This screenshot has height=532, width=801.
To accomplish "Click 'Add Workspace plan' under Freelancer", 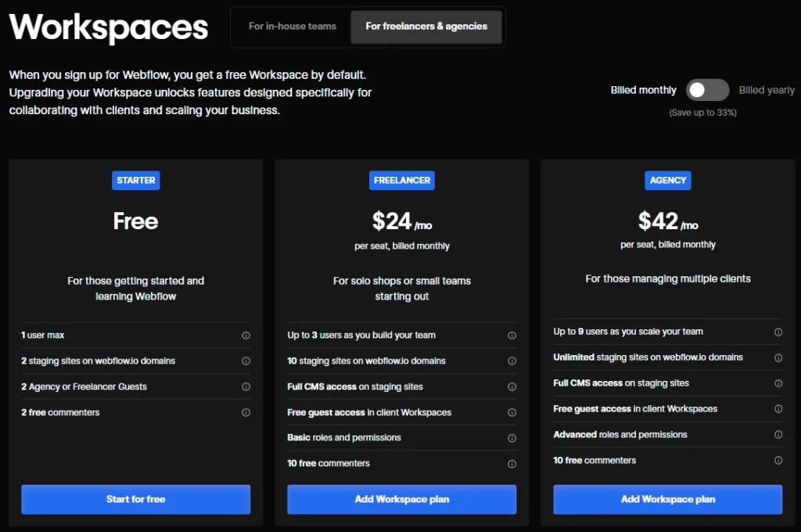I will [402, 499].
